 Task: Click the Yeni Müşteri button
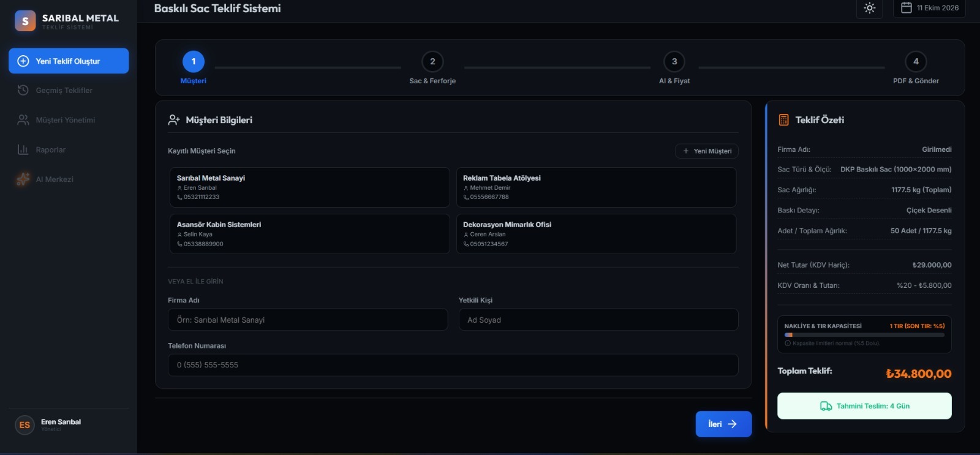707,151
